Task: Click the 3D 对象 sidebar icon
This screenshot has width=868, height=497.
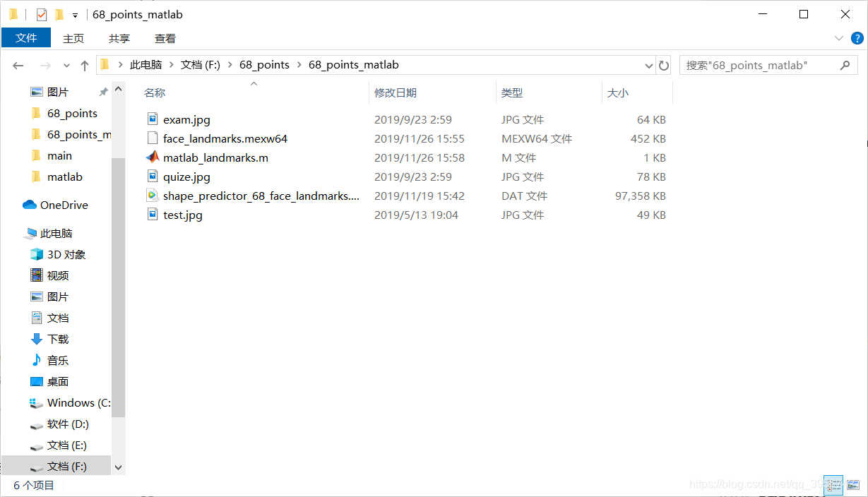Action: (37, 254)
